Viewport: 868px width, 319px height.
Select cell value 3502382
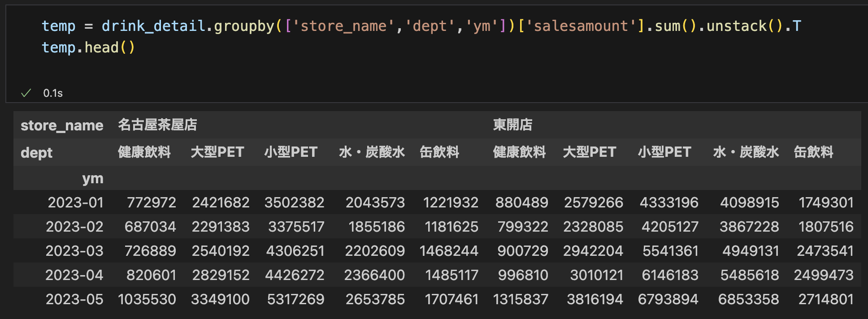pyautogui.click(x=295, y=203)
